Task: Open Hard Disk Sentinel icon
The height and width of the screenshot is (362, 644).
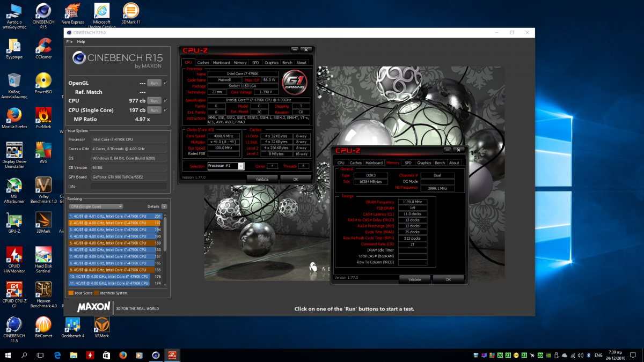Action: click(43, 260)
